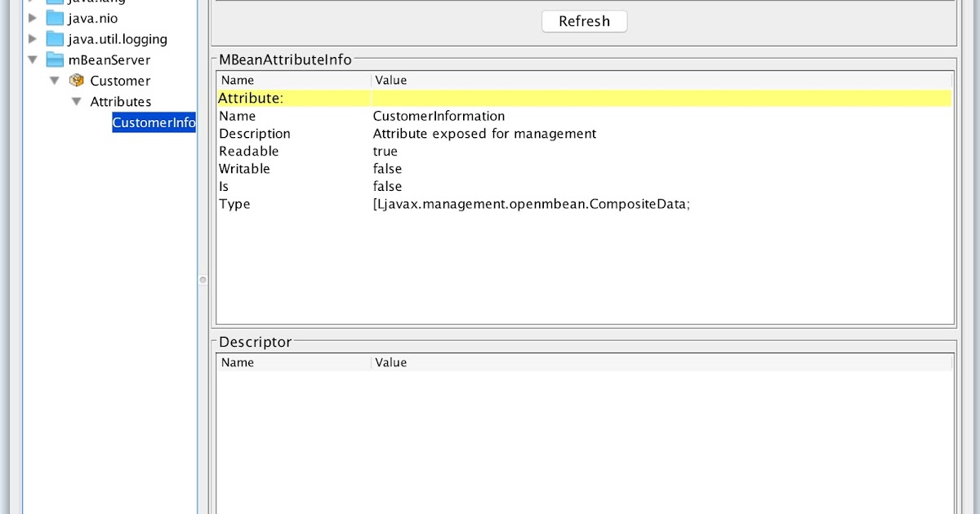Collapse the Attributes disclosure triangle

click(x=76, y=101)
